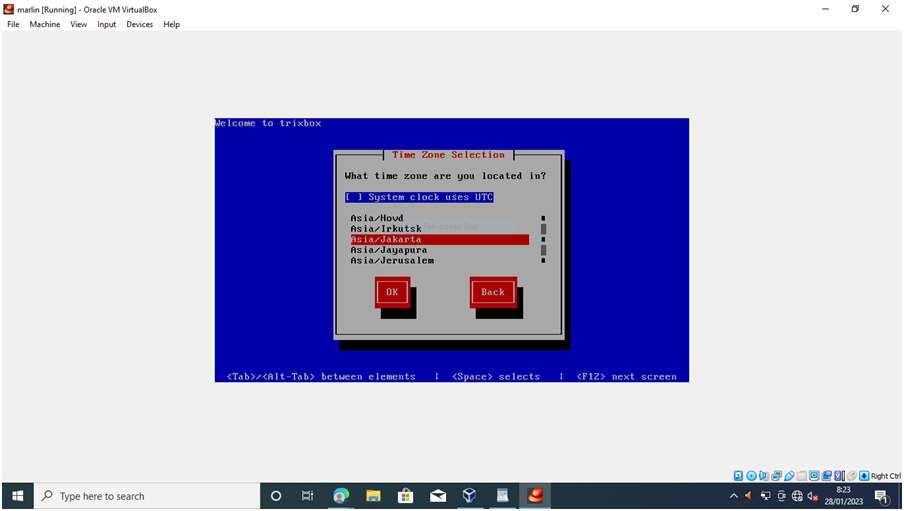Open the Windows Start menu

(x=18, y=496)
